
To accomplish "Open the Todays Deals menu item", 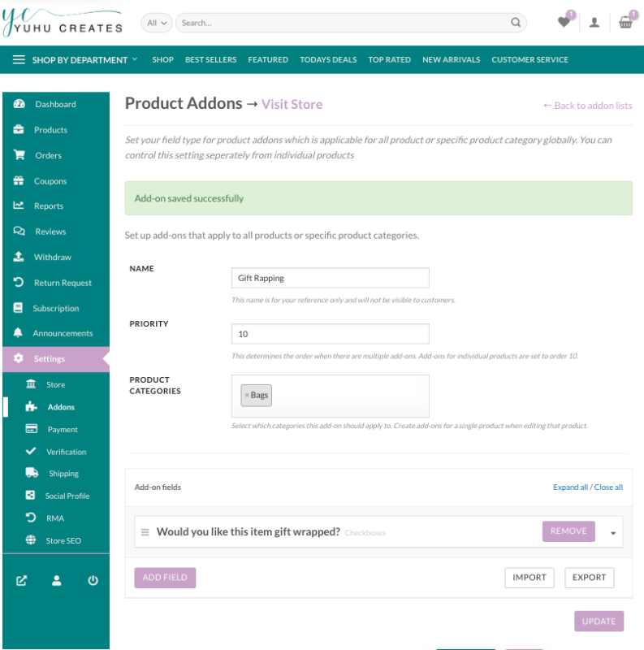I will [x=328, y=59].
